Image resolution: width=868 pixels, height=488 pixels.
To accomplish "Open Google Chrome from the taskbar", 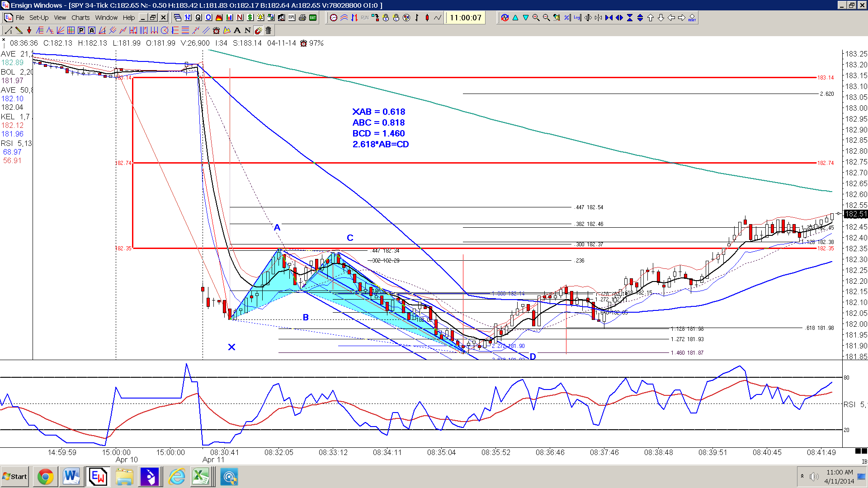I will pyautogui.click(x=45, y=477).
